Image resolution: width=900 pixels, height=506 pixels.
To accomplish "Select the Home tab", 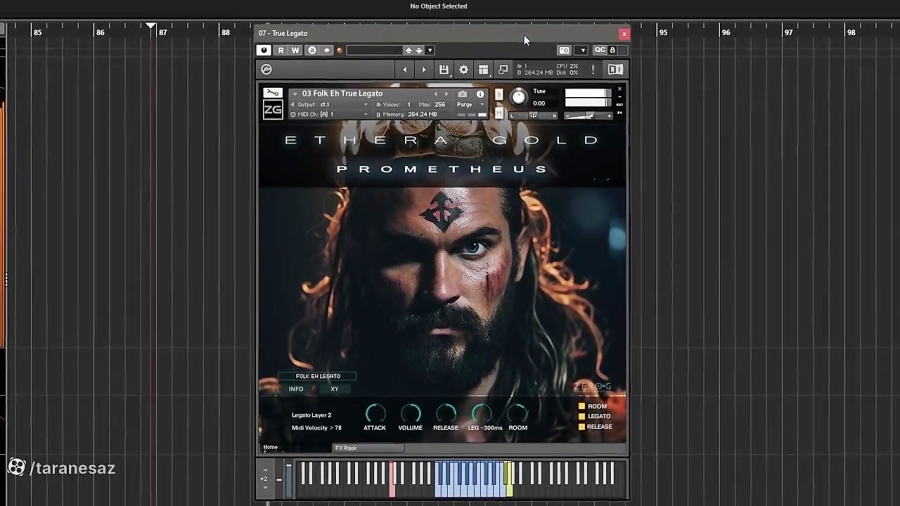I will click(x=271, y=447).
